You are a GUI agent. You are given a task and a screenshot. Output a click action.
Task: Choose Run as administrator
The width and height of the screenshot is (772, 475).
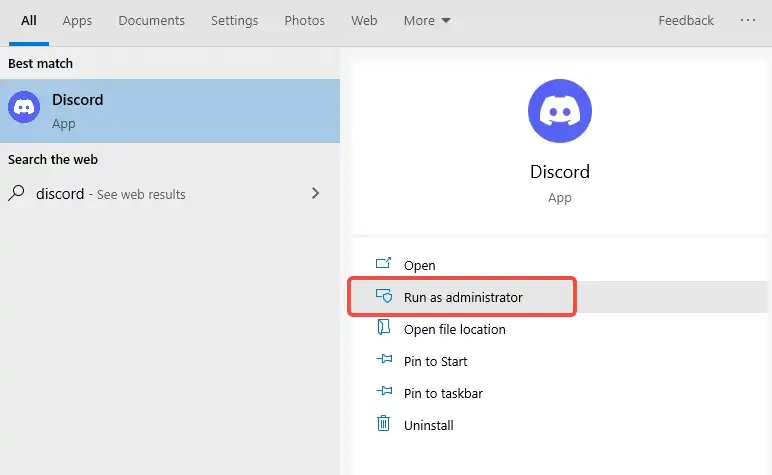coord(560,297)
